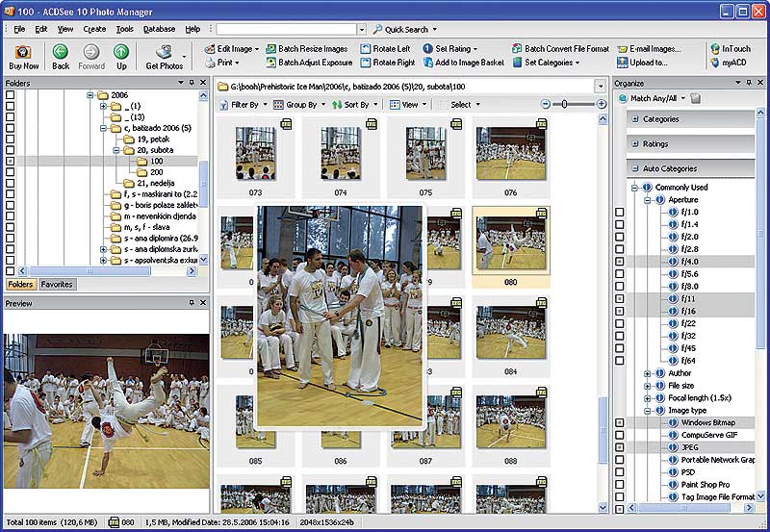The image size is (770, 532).
Task: Check the f/22 aperture checkbox
Action: click(x=620, y=323)
